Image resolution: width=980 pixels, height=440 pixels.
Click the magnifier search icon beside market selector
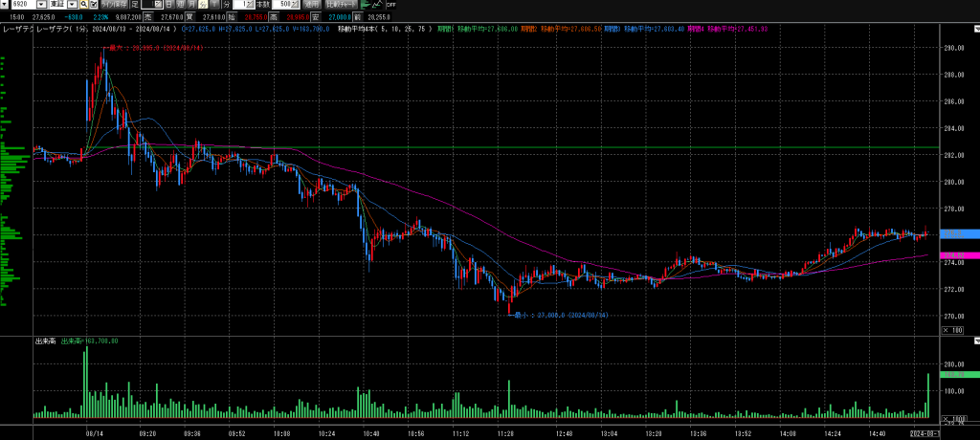(x=83, y=5)
